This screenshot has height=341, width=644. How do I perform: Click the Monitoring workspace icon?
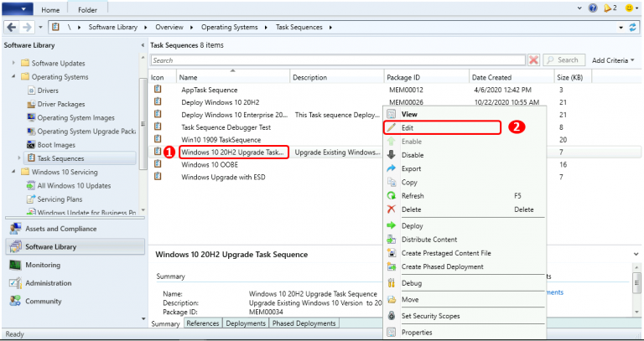click(15, 265)
